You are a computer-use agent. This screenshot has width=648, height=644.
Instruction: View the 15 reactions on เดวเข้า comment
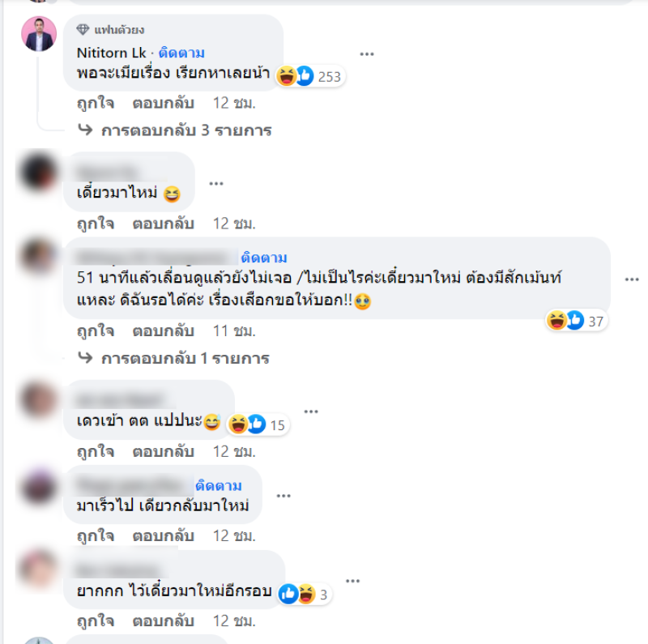(258, 424)
